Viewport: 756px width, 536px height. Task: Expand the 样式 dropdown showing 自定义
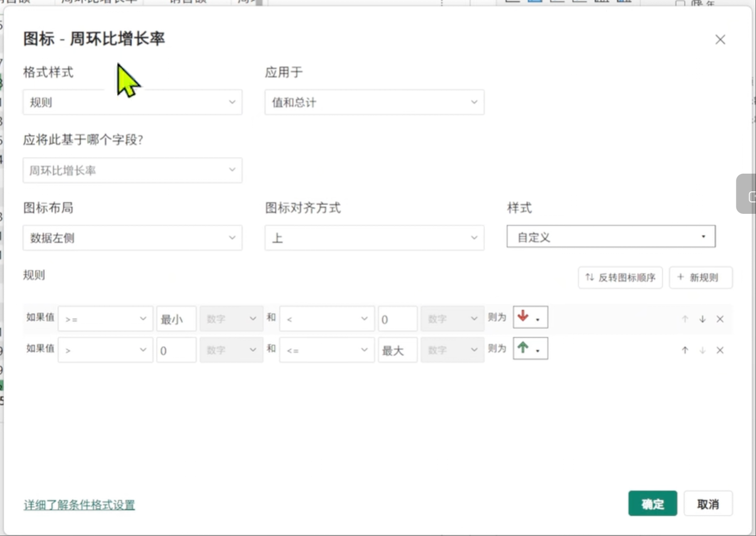(x=610, y=236)
